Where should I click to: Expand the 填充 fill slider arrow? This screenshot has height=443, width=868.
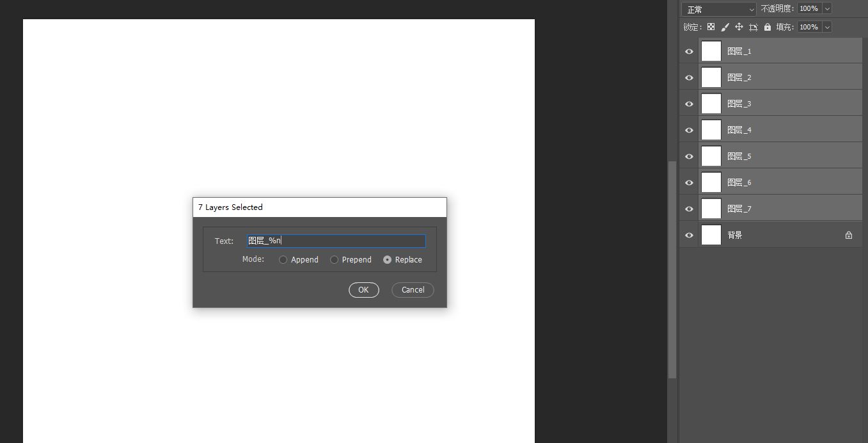827,27
